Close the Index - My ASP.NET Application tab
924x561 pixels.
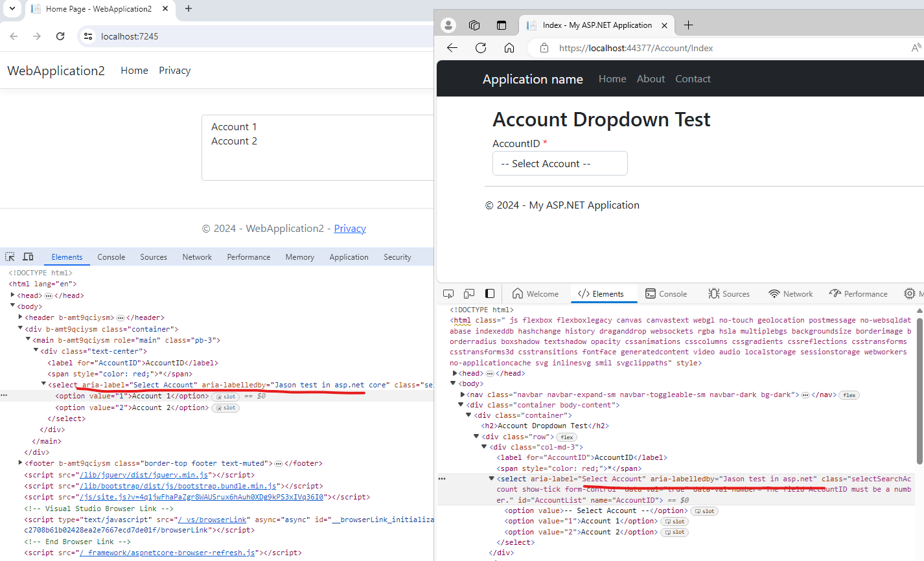coord(664,25)
